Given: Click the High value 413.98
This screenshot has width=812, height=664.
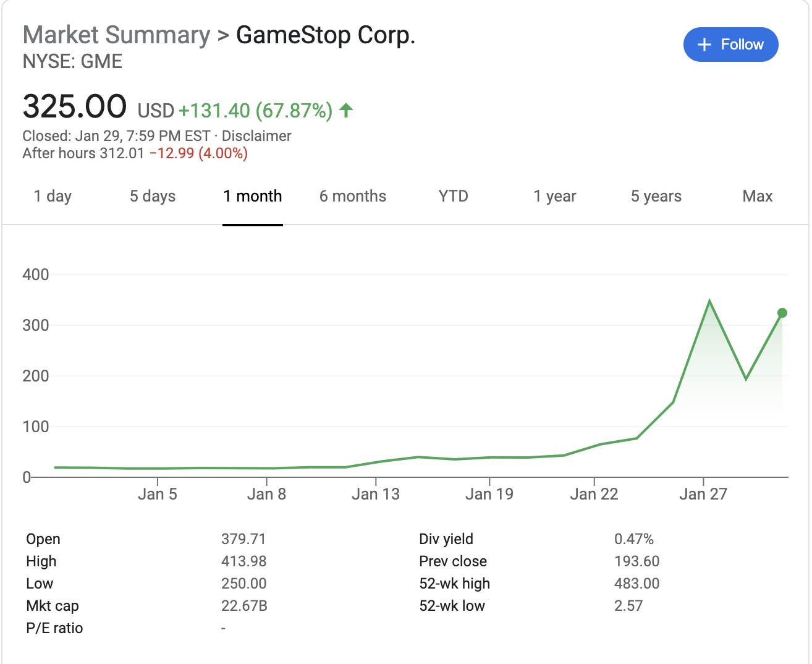Looking at the screenshot, I should (x=243, y=561).
